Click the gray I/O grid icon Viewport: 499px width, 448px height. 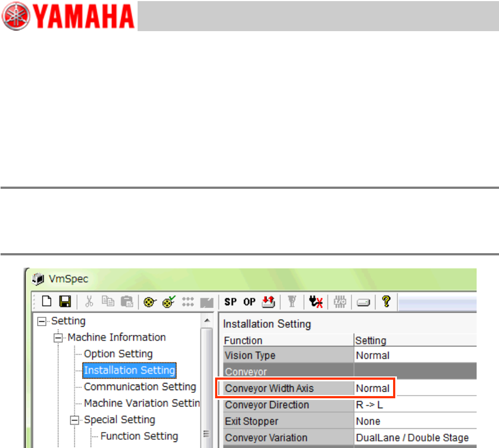click(x=340, y=302)
